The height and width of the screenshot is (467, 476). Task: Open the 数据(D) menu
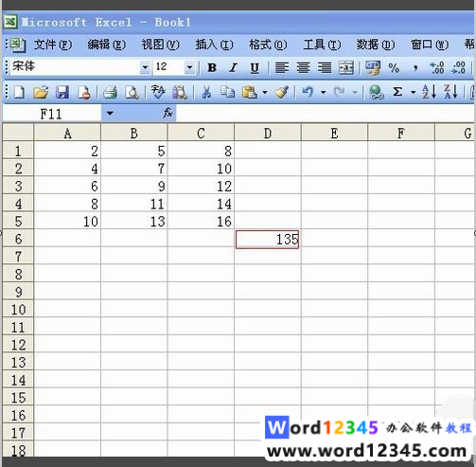coord(376,45)
